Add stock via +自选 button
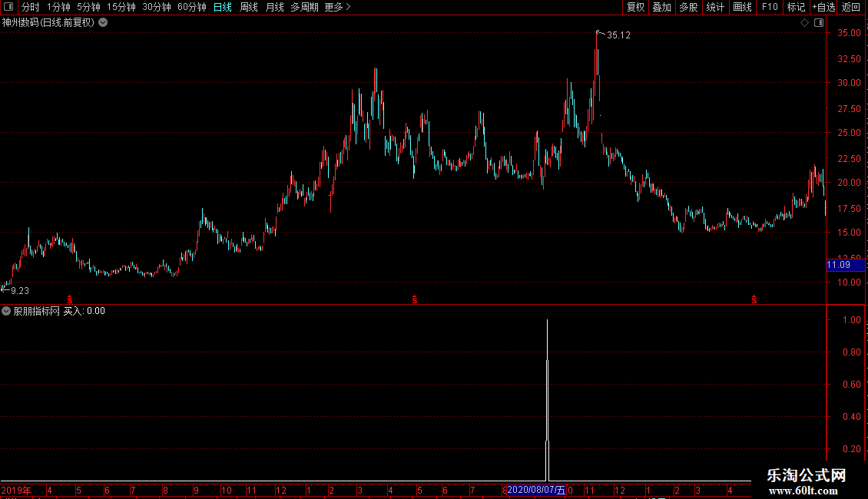Screen dimensions: 868x499 tap(823, 7)
